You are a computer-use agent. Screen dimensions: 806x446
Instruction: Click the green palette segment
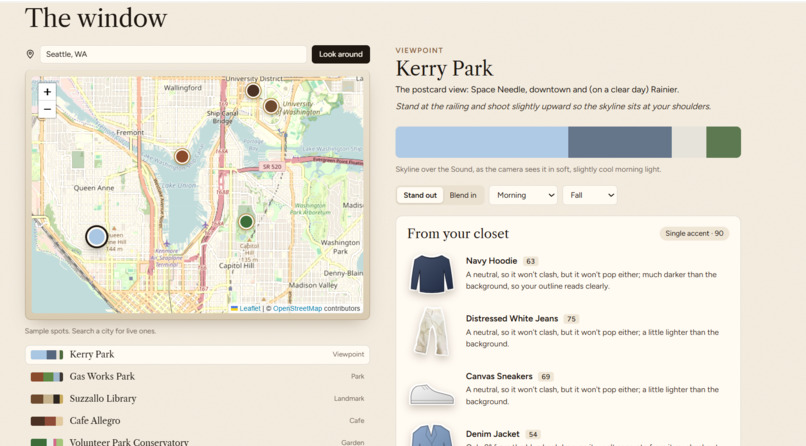tap(724, 142)
